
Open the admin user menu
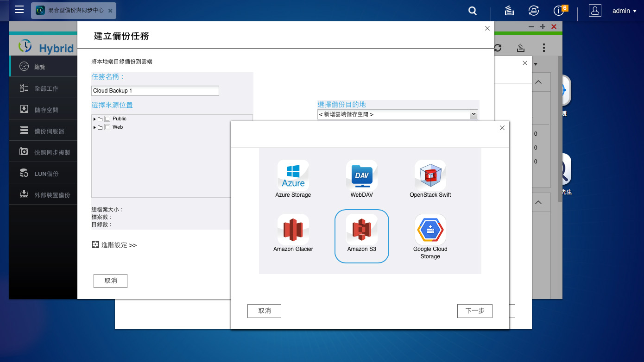[625, 11]
